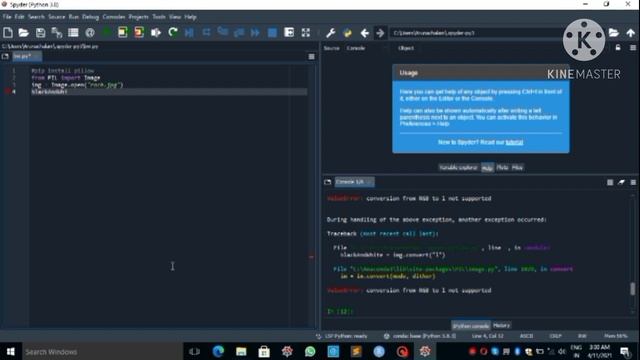The height and width of the screenshot is (360, 640).
Task: Open the file switcher list icon
Action: tap(73, 33)
